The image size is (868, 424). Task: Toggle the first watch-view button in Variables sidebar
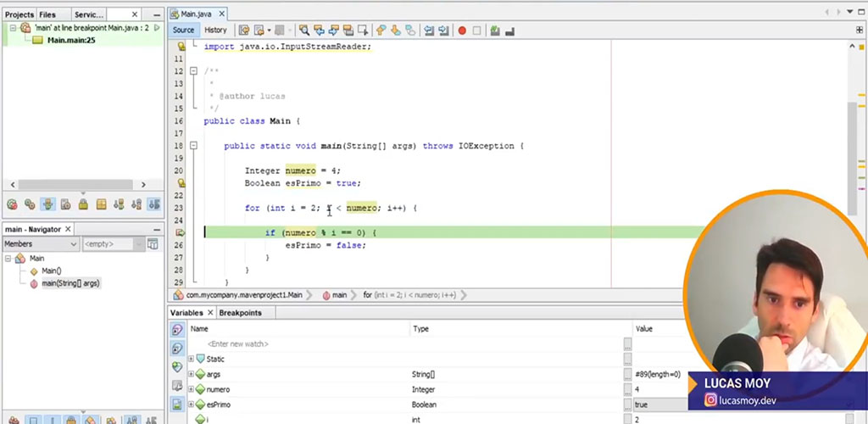pos(176,330)
